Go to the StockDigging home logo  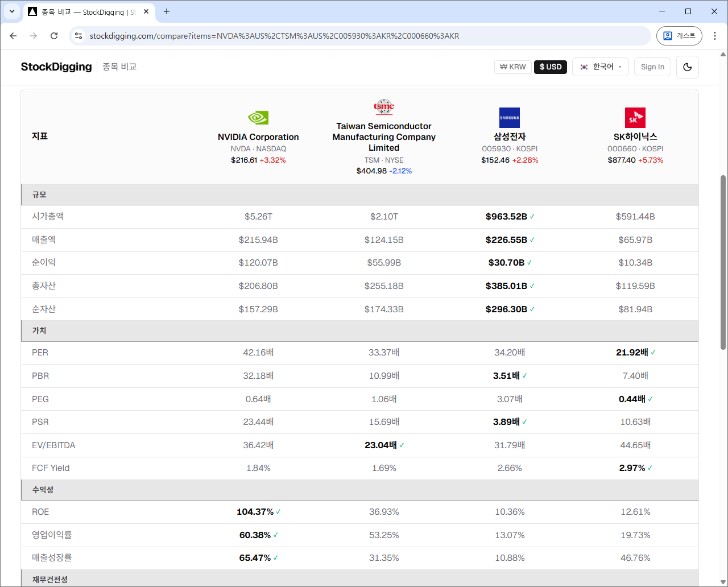click(56, 67)
